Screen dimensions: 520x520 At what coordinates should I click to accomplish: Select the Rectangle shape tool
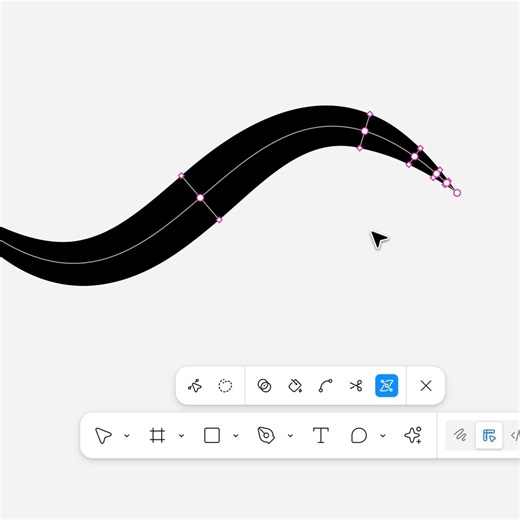[x=212, y=435]
